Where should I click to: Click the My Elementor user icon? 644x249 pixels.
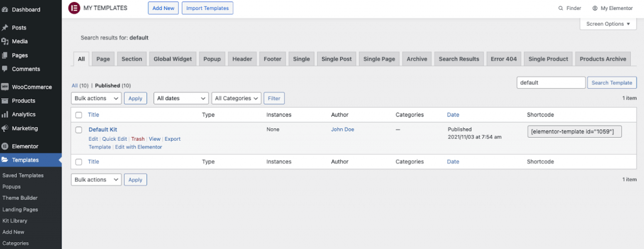tap(595, 8)
